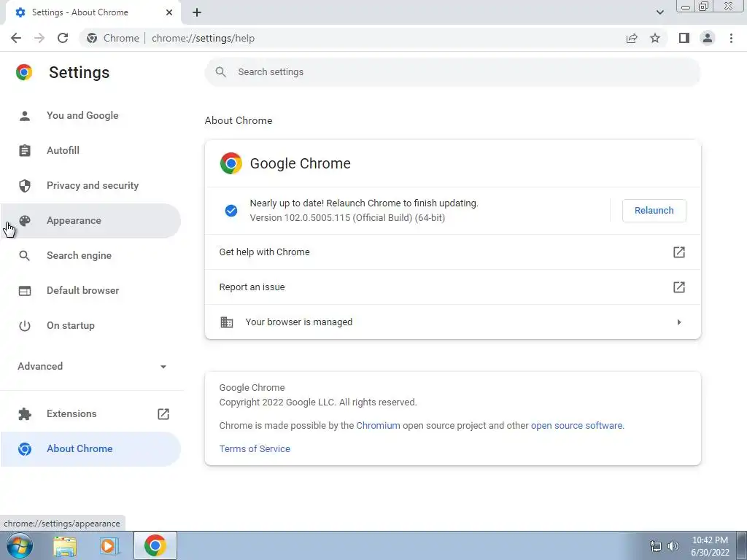Screen dimensions: 747x560
Task: Open the network tray icon
Action: pos(656,546)
